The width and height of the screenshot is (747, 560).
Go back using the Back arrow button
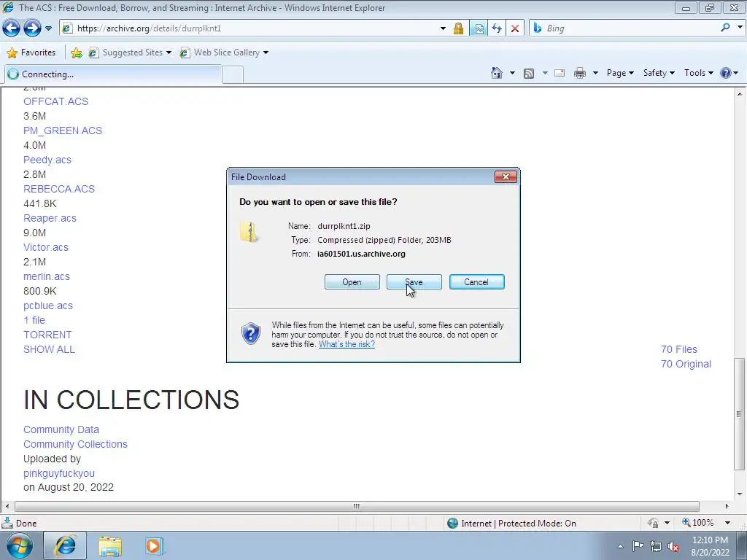pos(12,28)
